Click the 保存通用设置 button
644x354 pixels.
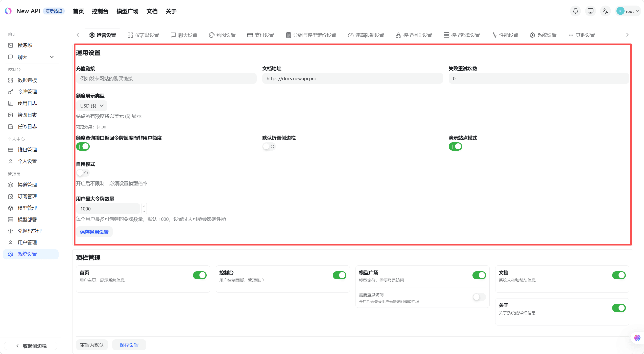(94, 232)
